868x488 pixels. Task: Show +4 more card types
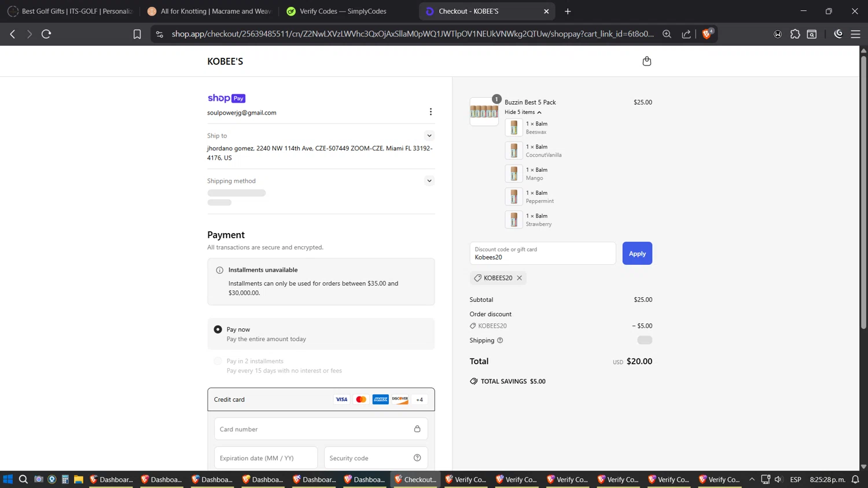click(420, 400)
